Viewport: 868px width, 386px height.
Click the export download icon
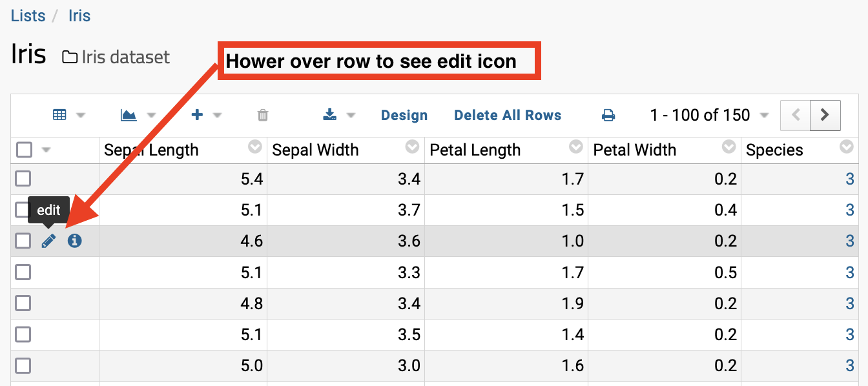pos(330,115)
